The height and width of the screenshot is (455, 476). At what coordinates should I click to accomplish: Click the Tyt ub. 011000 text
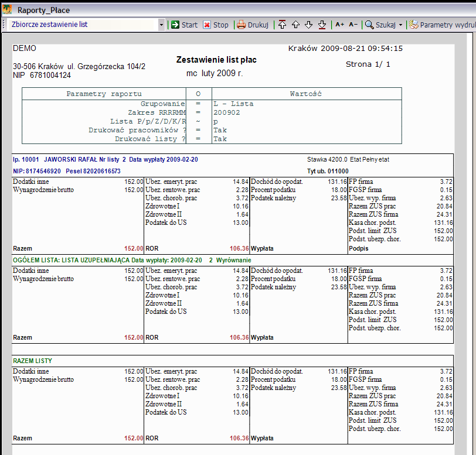point(328,171)
